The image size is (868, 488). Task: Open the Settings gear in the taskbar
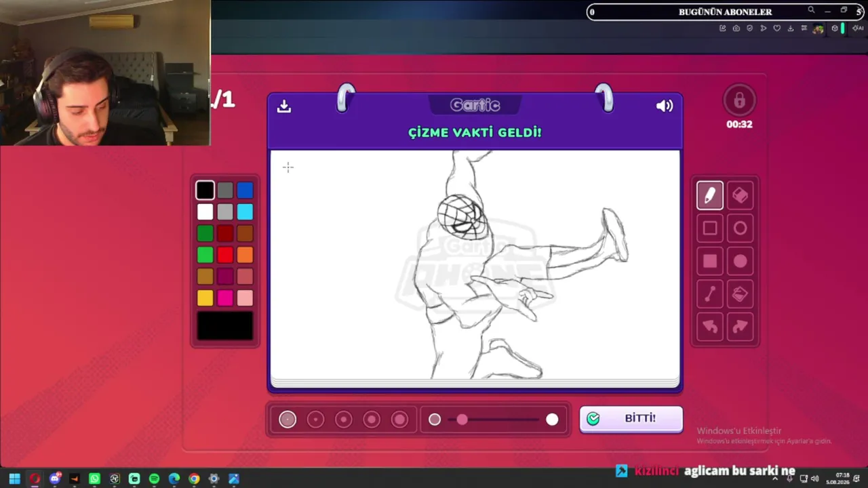pos(214,479)
